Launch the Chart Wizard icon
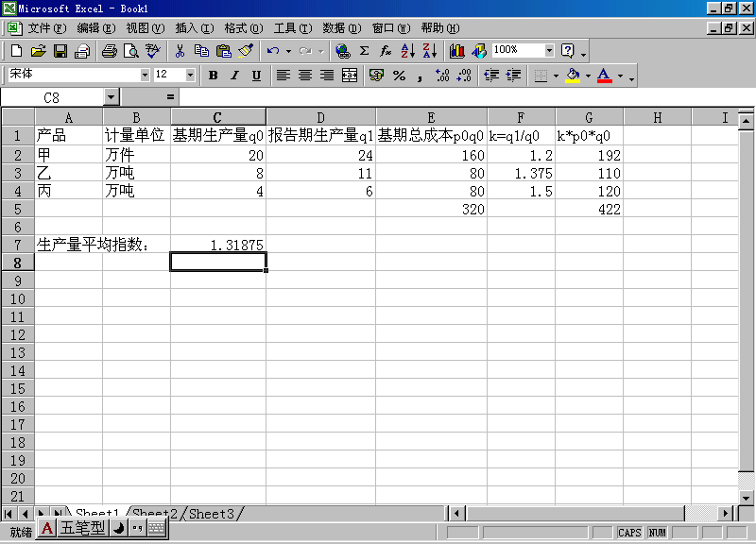The width and height of the screenshot is (756, 544). pyautogui.click(x=456, y=50)
